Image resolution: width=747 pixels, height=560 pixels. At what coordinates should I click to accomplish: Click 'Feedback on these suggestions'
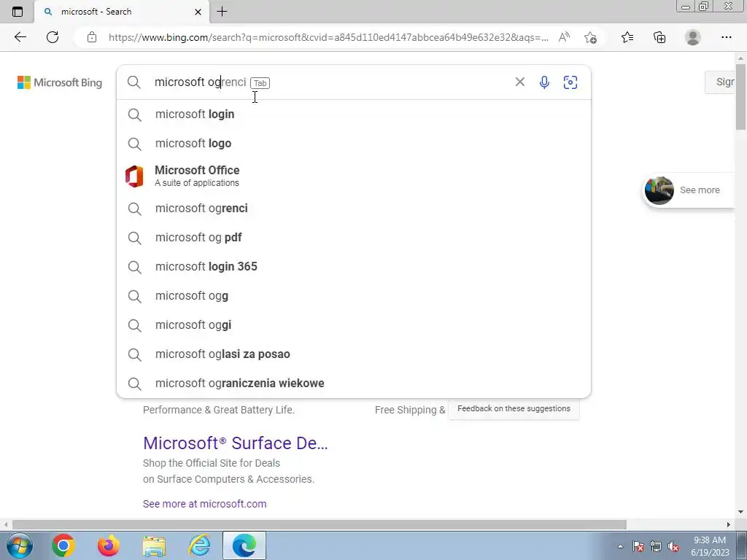[514, 408]
